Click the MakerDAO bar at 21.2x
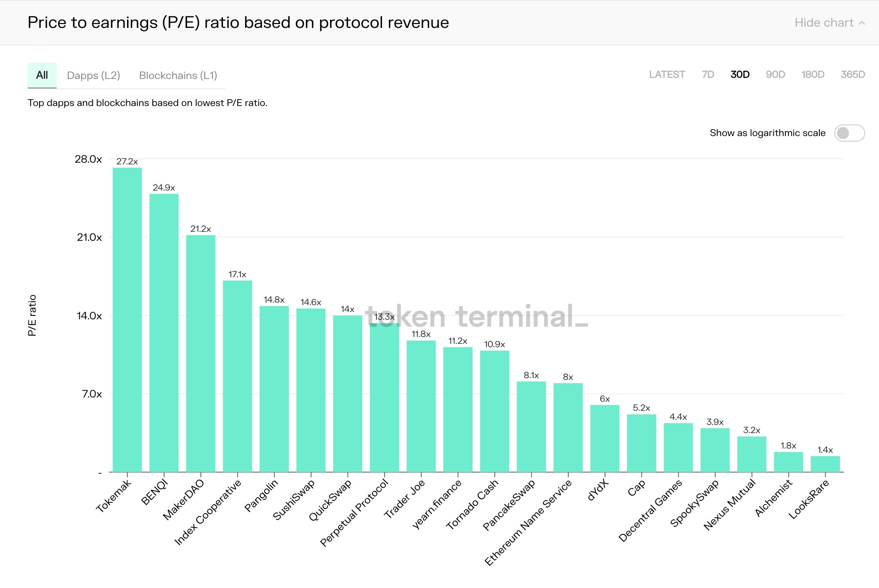 pyautogui.click(x=200, y=353)
